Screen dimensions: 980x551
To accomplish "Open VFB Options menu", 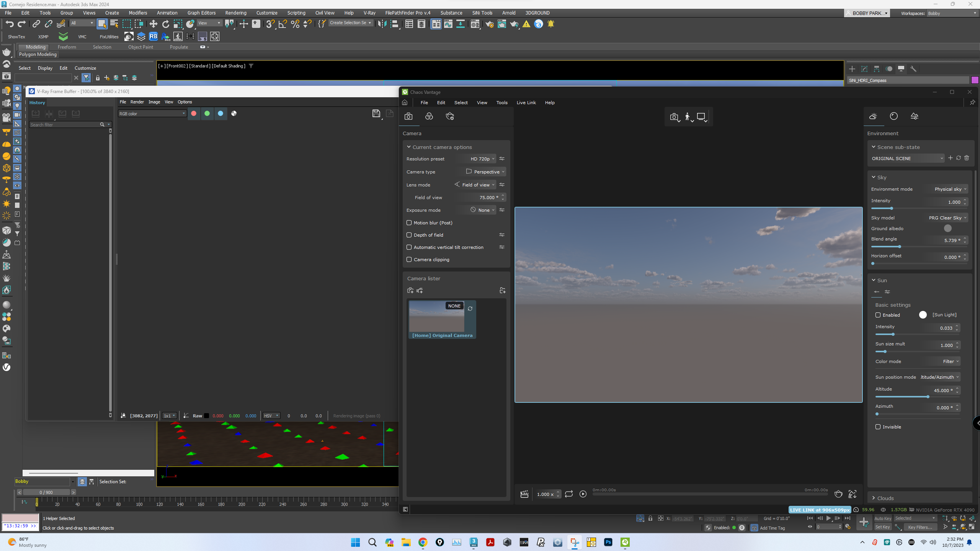I will tap(185, 102).
